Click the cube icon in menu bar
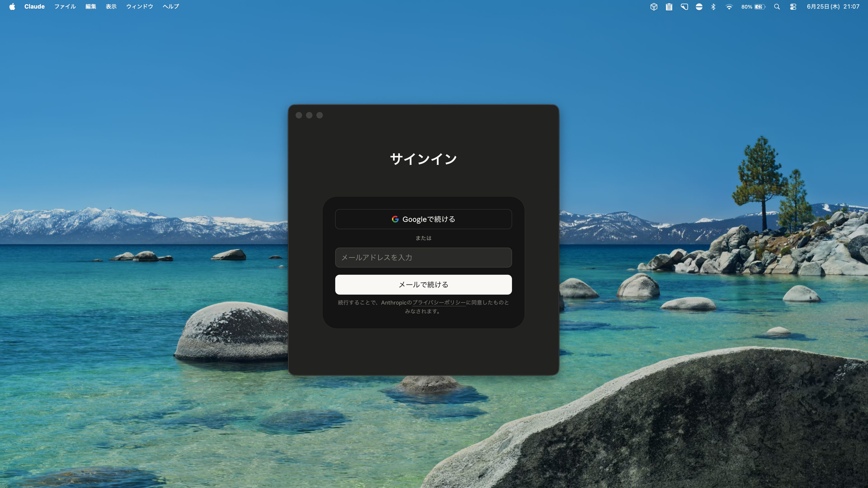 click(x=654, y=7)
